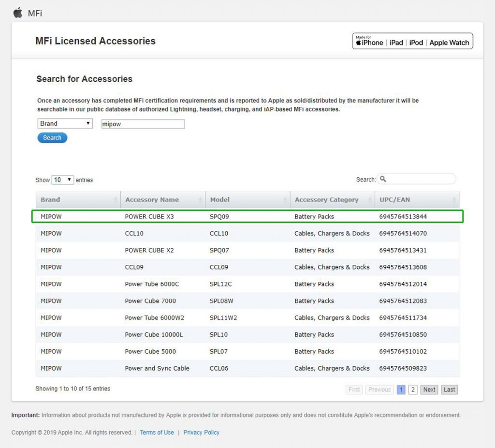
Task: Select the SPL08W model cell
Action: pos(221,301)
